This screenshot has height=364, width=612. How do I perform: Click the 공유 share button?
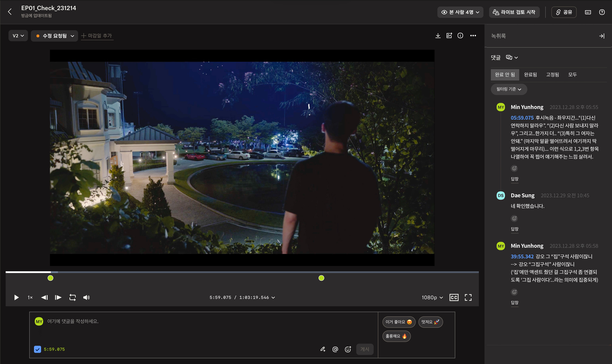click(x=564, y=12)
